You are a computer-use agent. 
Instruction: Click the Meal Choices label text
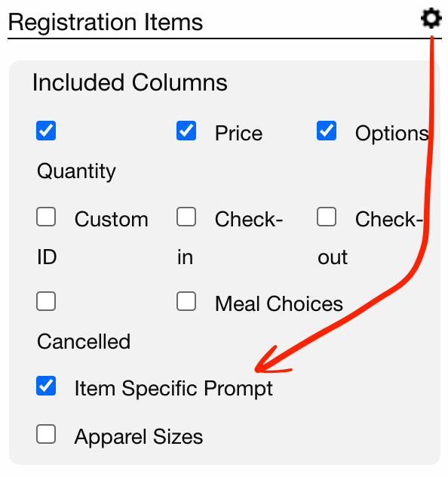279,303
